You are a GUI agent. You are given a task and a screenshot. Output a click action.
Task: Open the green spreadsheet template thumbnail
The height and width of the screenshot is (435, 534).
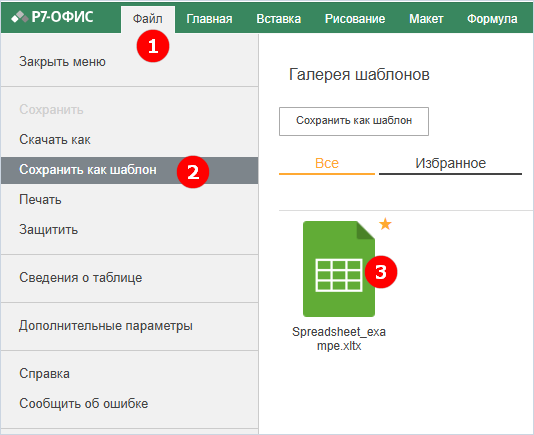pyautogui.click(x=339, y=269)
